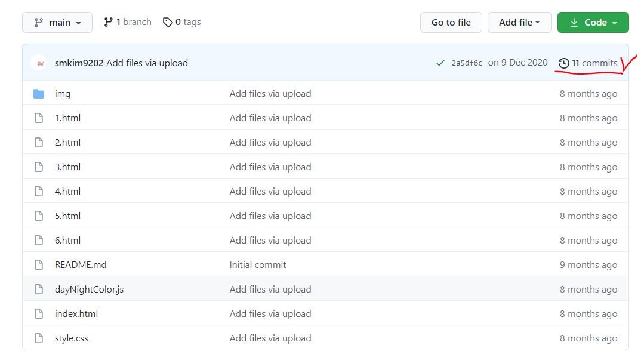This screenshot has height=357, width=644.
Task: Click file icon beside 4.html
Action: pos(39,192)
